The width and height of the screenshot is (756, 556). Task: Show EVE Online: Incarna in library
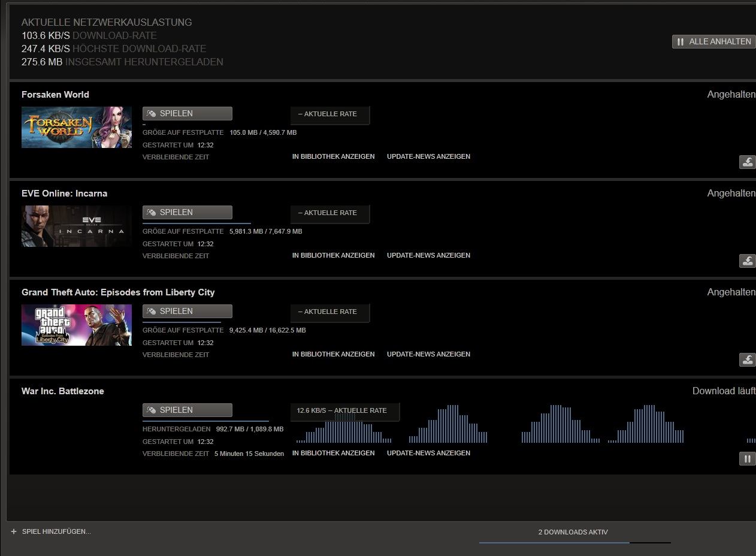(x=333, y=255)
